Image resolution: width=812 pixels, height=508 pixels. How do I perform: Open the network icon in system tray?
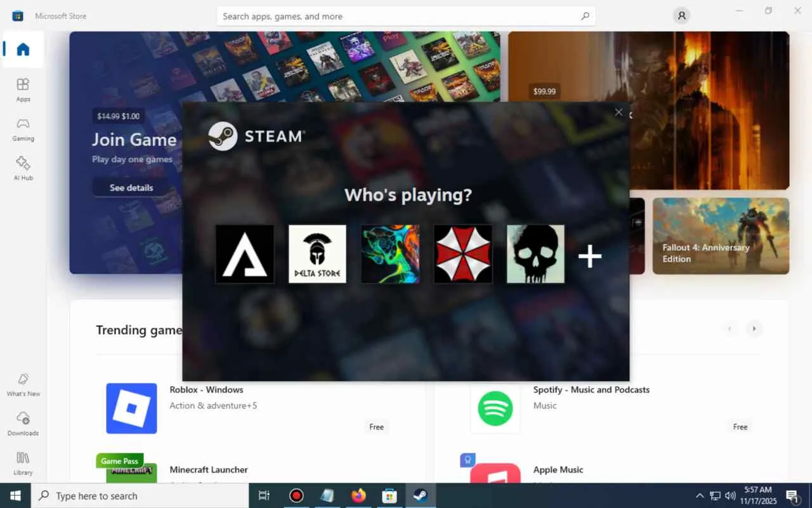point(715,495)
